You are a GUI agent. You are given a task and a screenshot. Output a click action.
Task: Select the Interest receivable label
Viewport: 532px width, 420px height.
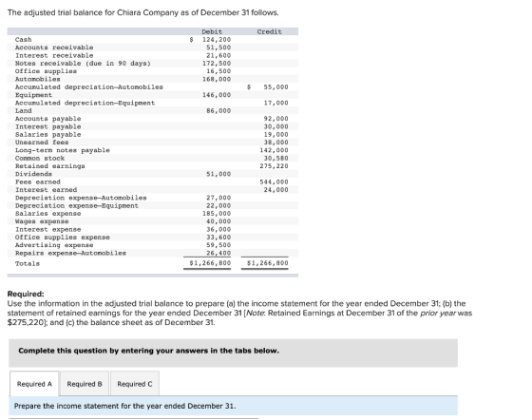54,55
